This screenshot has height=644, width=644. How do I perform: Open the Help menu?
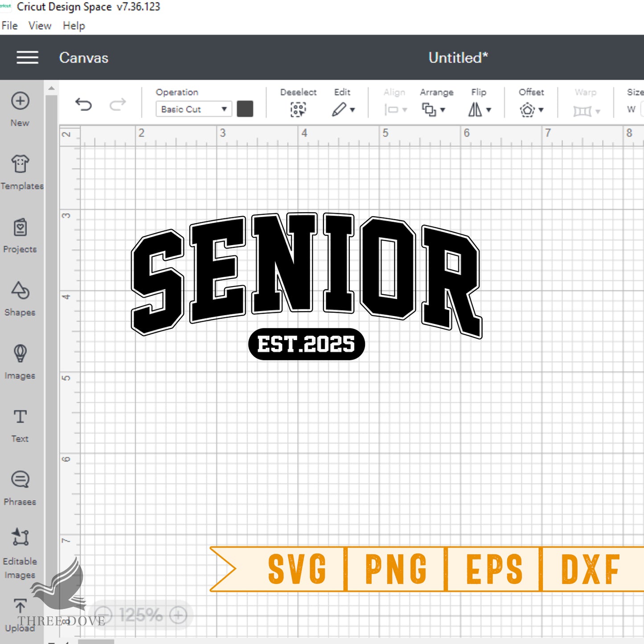coord(74,26)
